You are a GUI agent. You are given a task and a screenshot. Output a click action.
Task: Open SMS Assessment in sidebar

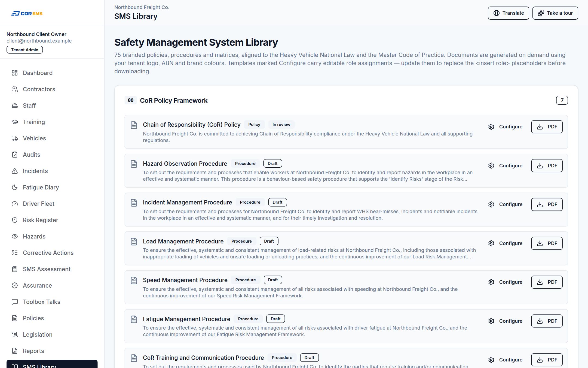[x=52, y=269]
